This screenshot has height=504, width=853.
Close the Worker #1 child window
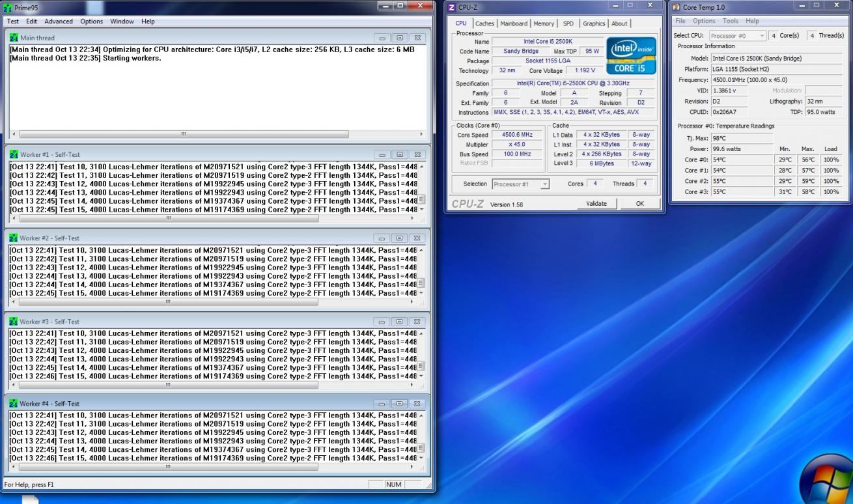[417, 155]
